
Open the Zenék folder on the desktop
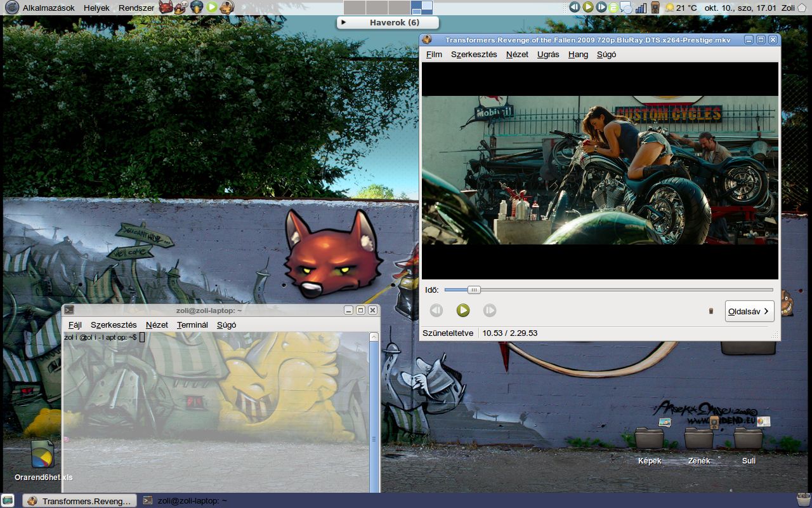698,439
